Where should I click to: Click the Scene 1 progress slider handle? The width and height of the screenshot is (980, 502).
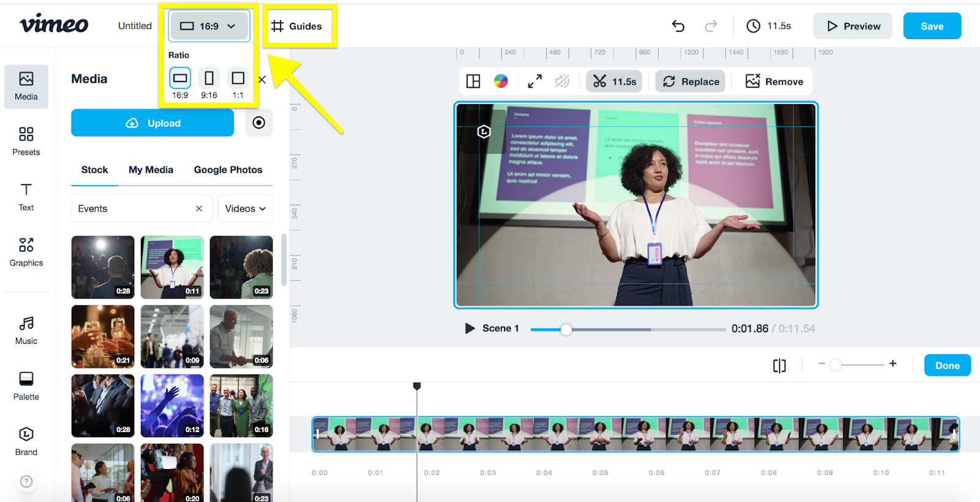point(567,329)
